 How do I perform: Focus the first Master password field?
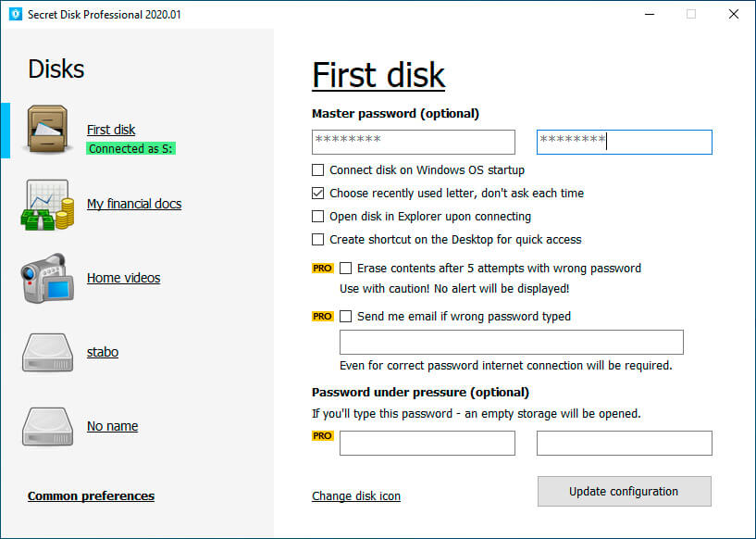[414, 142]
